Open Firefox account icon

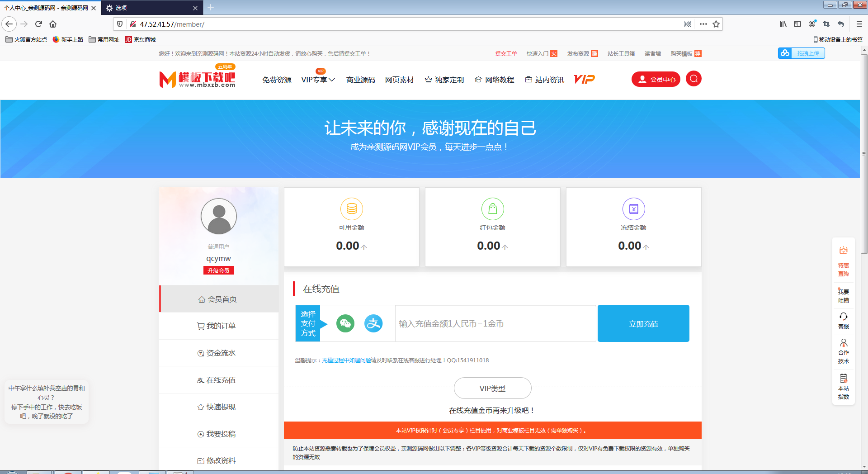coord(812,24)
